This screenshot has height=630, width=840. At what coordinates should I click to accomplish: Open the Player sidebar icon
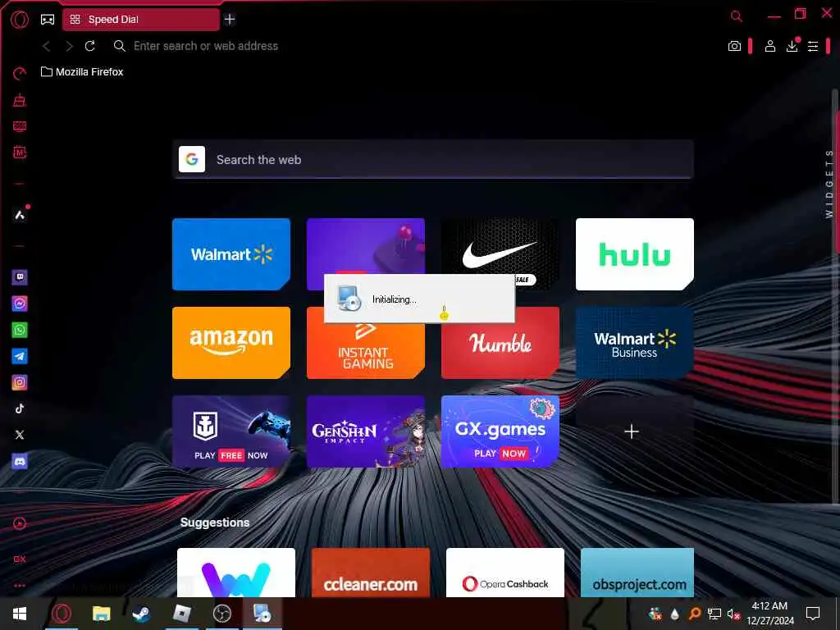[20, 524]
